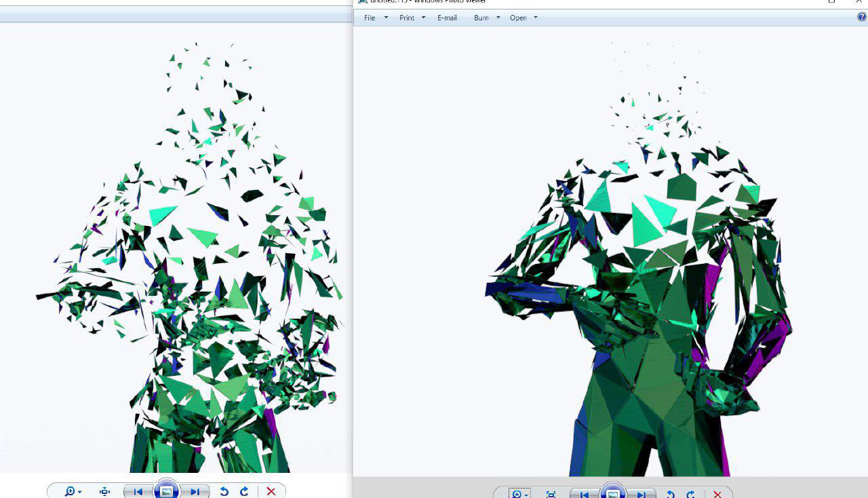Rotate counterclockwise in the left viewer
Viewport: 868px width, 498px height.
point(224,491)
